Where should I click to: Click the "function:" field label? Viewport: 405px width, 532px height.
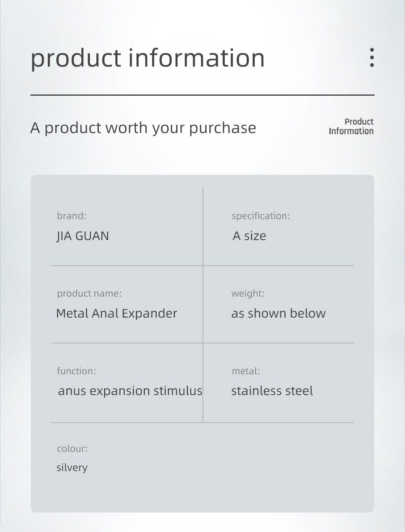point(77,371)
